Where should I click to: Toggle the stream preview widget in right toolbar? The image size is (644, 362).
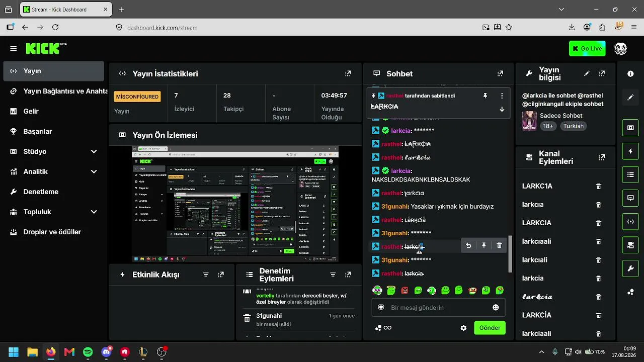[x=630, y=128]
